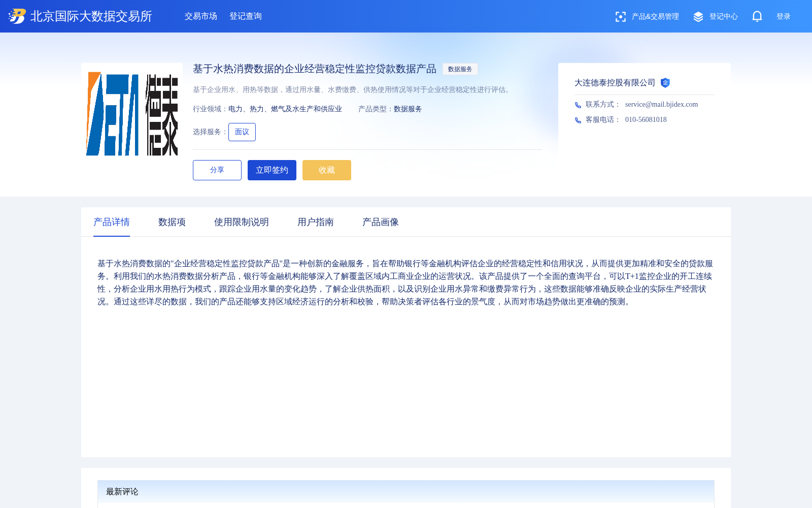Screen dimensions: 812x508
Task: Open the 登记查询 menu
Action: click(246, 16)
